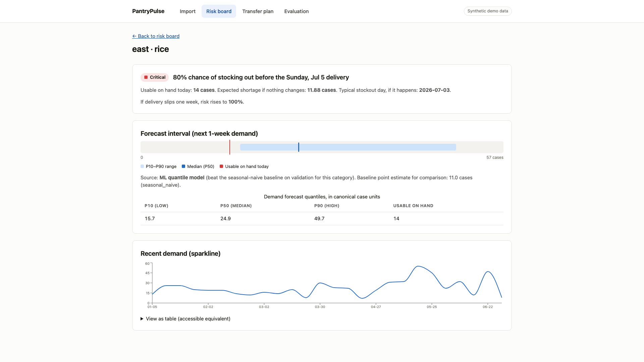Click the red Usable on hand legend swatch
This screenshot has width=644, height=362.
click(x=221, y=166)
